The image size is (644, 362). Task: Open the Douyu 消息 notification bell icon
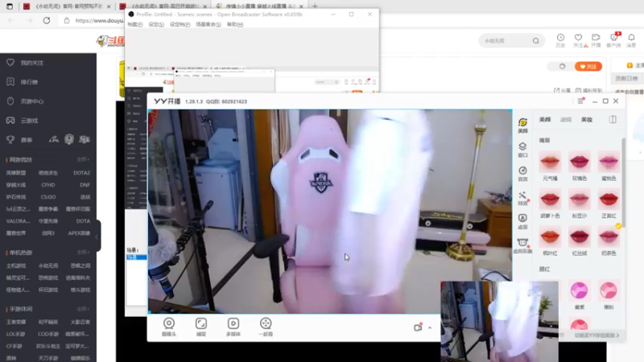(x=631, y=37)
